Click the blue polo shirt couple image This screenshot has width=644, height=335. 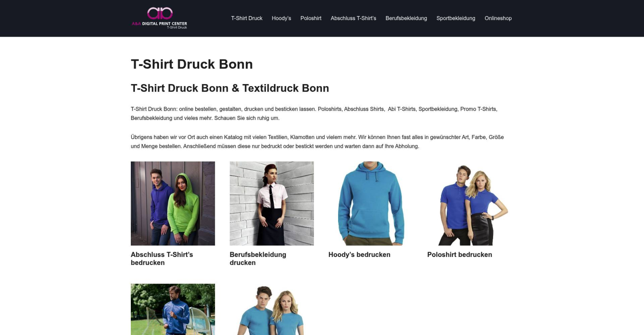point(469,203)
